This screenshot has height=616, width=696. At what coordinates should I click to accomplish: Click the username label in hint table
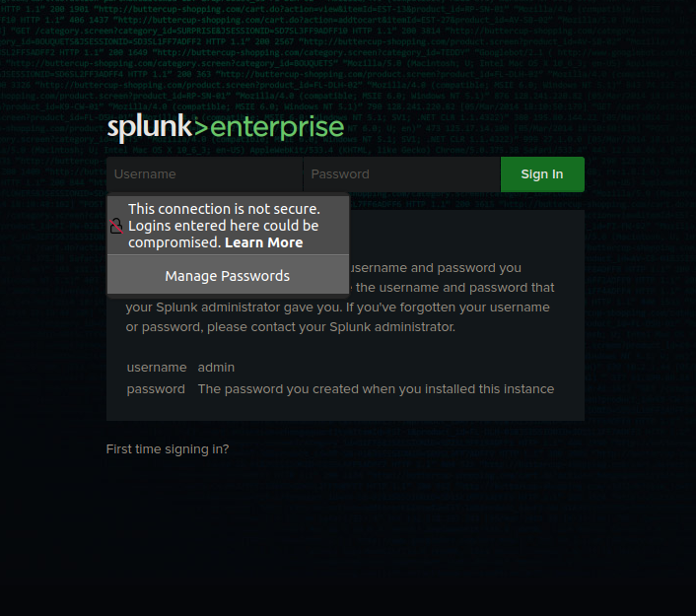[157, 368]
